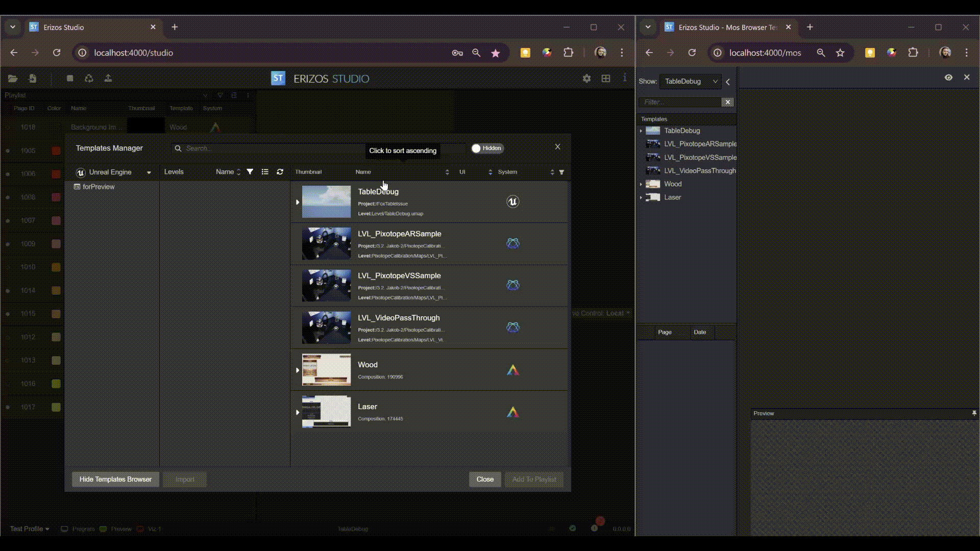Image resolution: width=980 pixels, height=551 pixels.
Task: Click the green color swatch of page 1017
Action: [x=56, y=407]
